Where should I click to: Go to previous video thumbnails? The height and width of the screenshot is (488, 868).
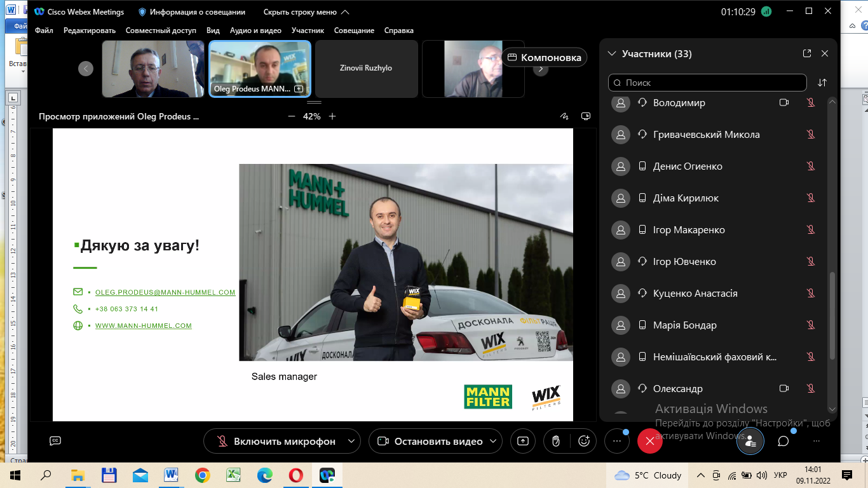pyautogui.click(x=86, y=69)
